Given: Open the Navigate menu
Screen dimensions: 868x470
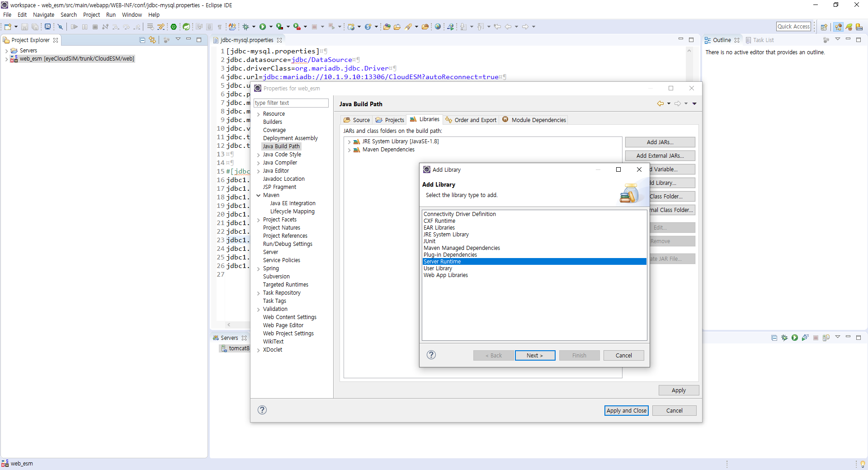Looking at the screenshot, I should 43,14.
